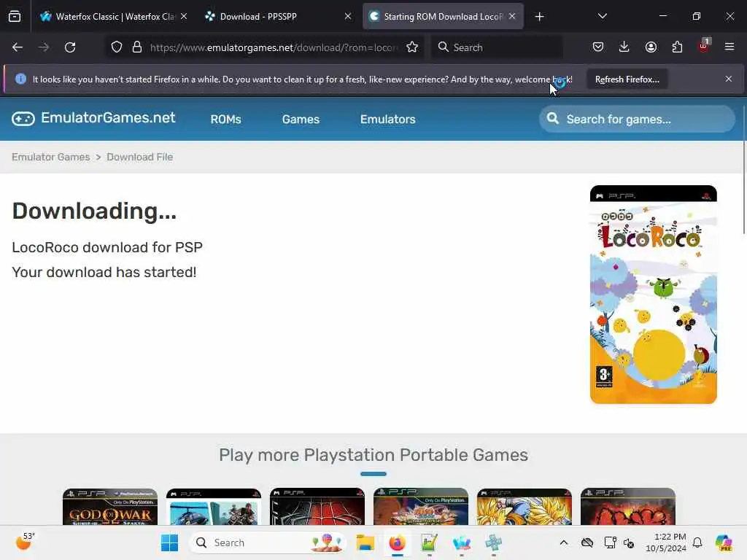Open the Waterfox taskbar icon
Image resolution: width=747 pixels, height=560 pixels.
462,542
